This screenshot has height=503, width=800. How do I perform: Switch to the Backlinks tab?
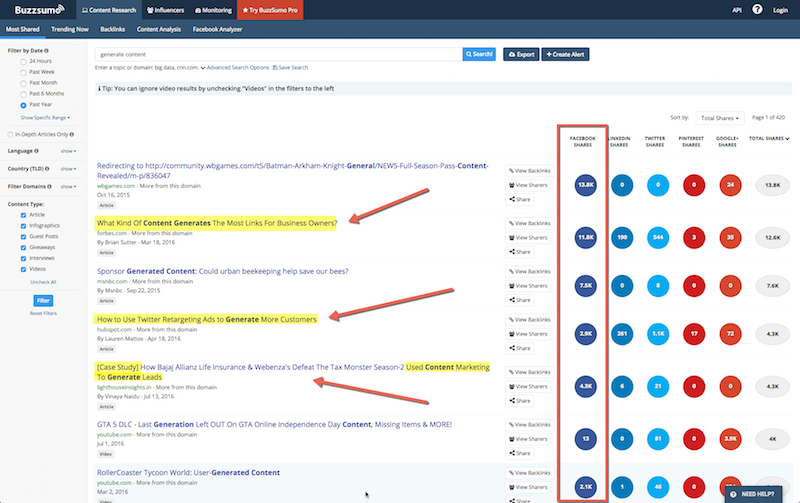pos(112,29)
